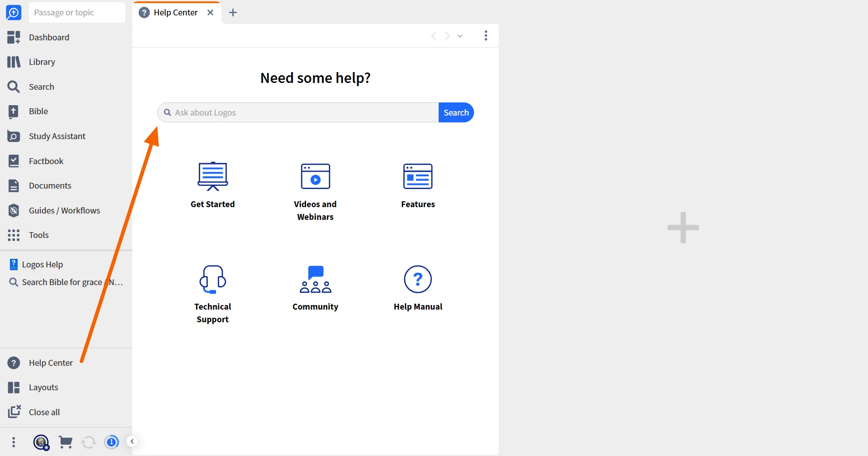Screen dimensions: 868x456
Task: Open the panel kebab menu
Action: tap(486, 36)
